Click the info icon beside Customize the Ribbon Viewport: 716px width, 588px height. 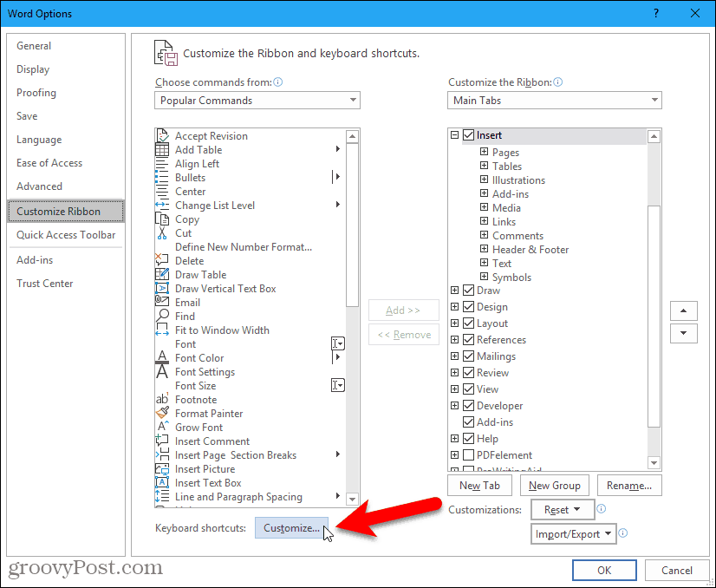click(557, 82)
